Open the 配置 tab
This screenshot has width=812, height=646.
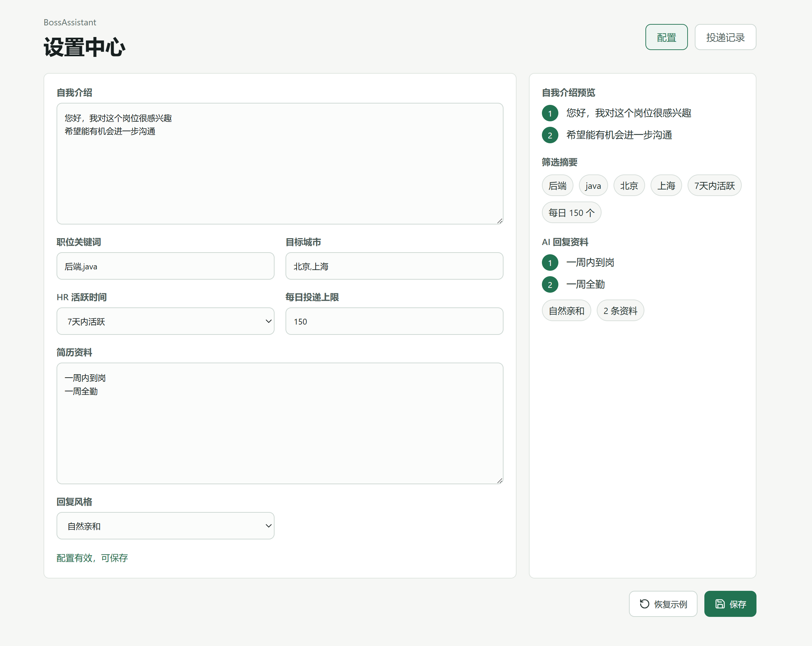point(666,37)
